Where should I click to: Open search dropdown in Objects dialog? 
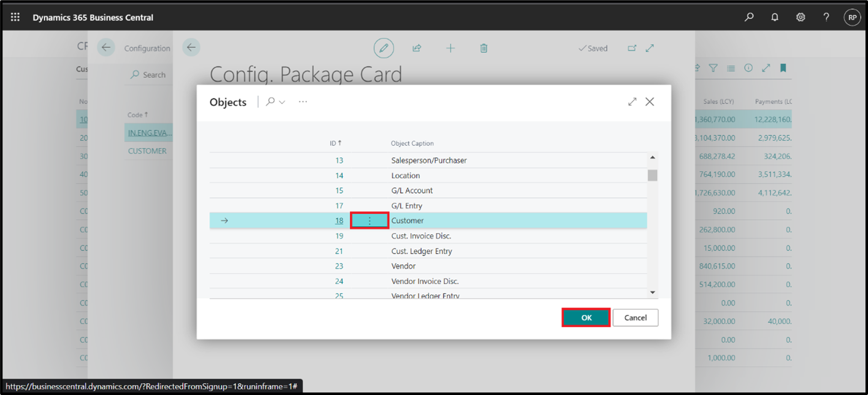click(x=276, y=101)
